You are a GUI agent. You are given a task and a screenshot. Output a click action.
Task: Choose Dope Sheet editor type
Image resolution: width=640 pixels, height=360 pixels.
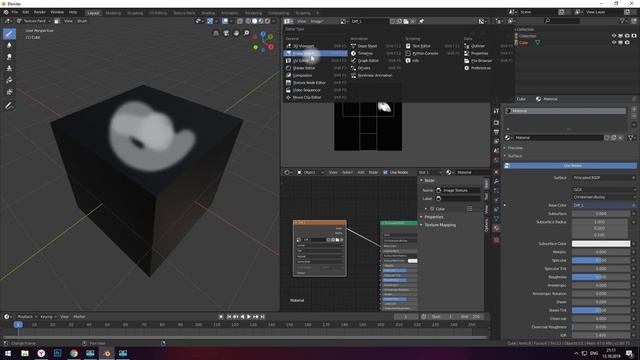click(x=376, y=46)
